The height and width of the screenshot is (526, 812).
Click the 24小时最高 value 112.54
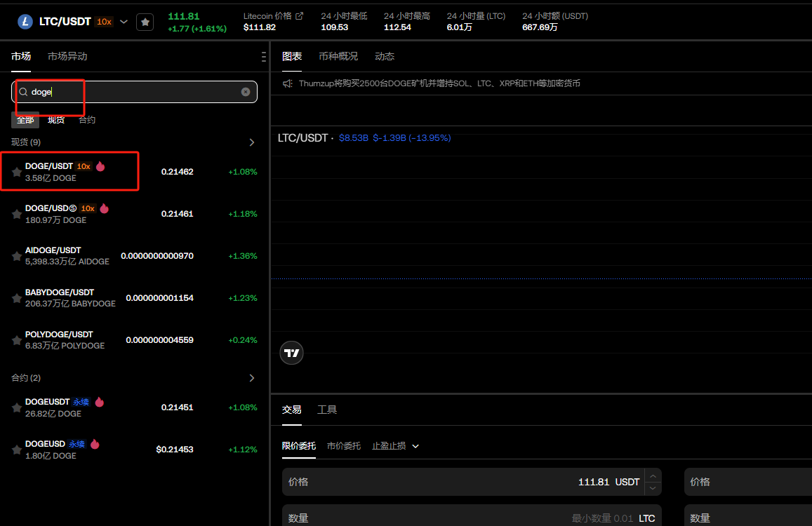(397, 27)
